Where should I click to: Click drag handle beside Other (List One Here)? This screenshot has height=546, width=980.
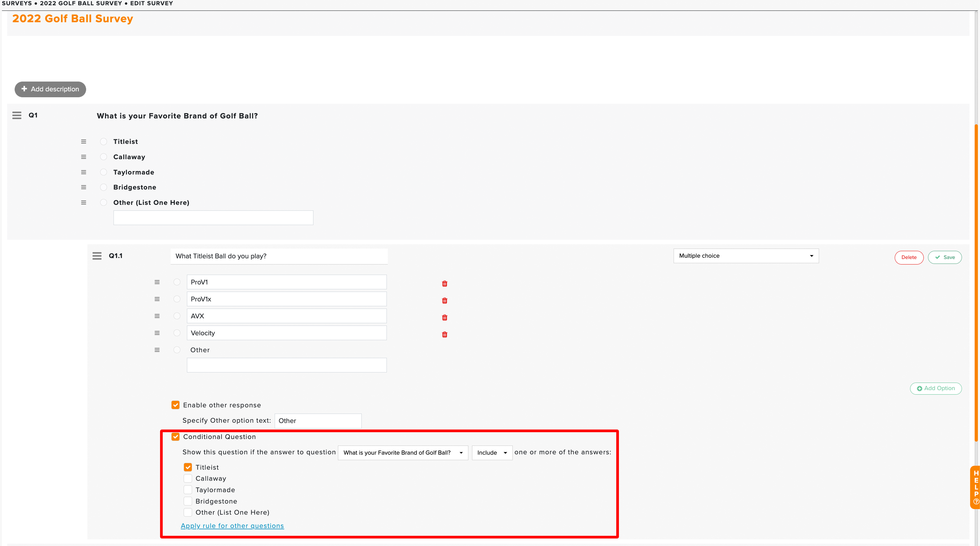point(84,203)
